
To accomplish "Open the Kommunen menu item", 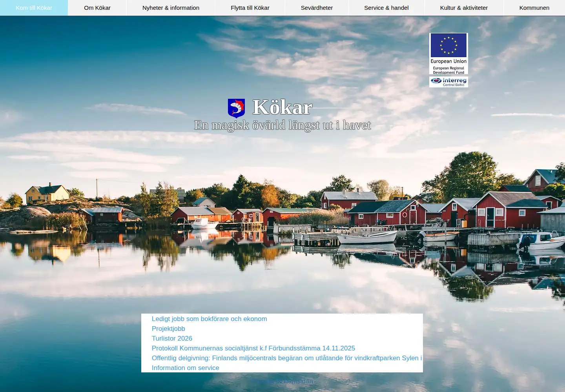I will 534,8.
